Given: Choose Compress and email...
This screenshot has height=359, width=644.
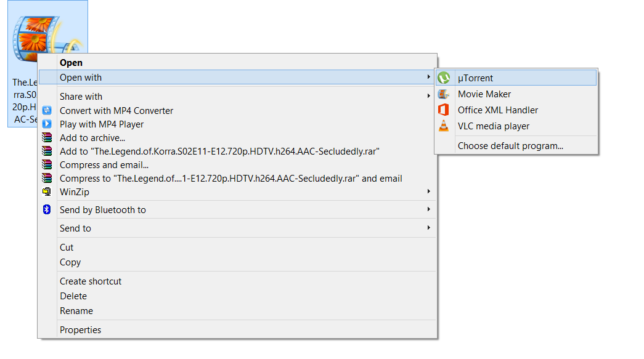Looking at the screenshot, I should [237, 164].
